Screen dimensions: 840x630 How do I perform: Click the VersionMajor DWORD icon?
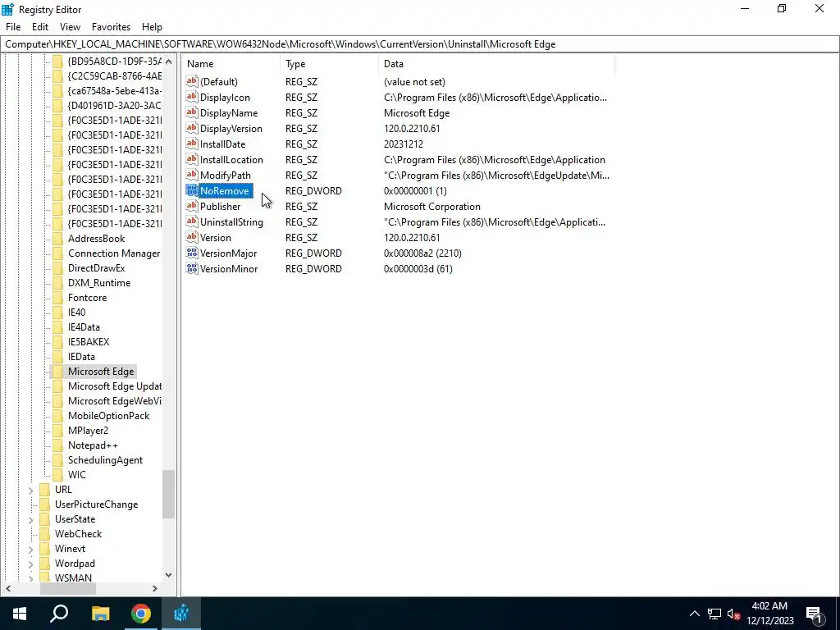[x=192, y=253]
